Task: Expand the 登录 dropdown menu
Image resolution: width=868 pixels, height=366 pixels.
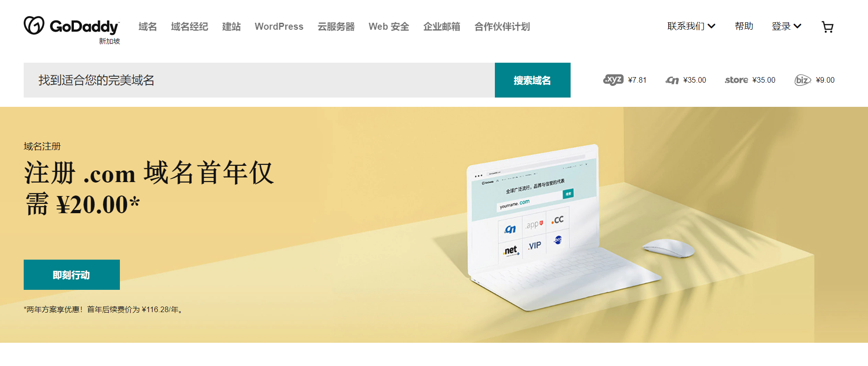Action: click(786, 26)
